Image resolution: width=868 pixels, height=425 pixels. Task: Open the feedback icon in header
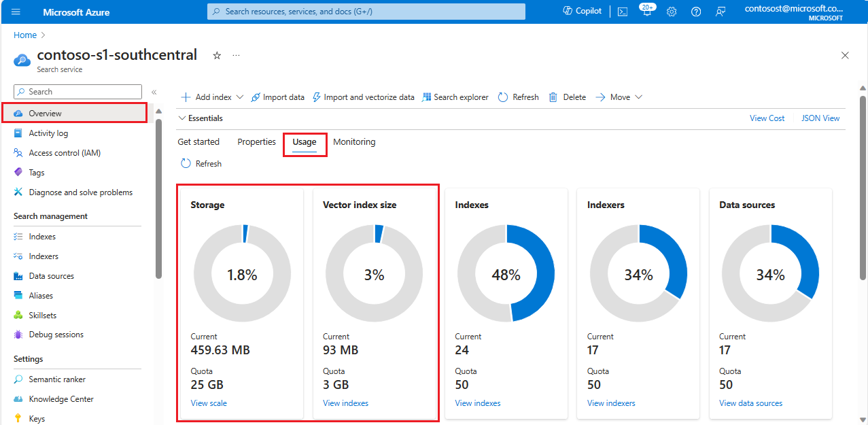721,12
